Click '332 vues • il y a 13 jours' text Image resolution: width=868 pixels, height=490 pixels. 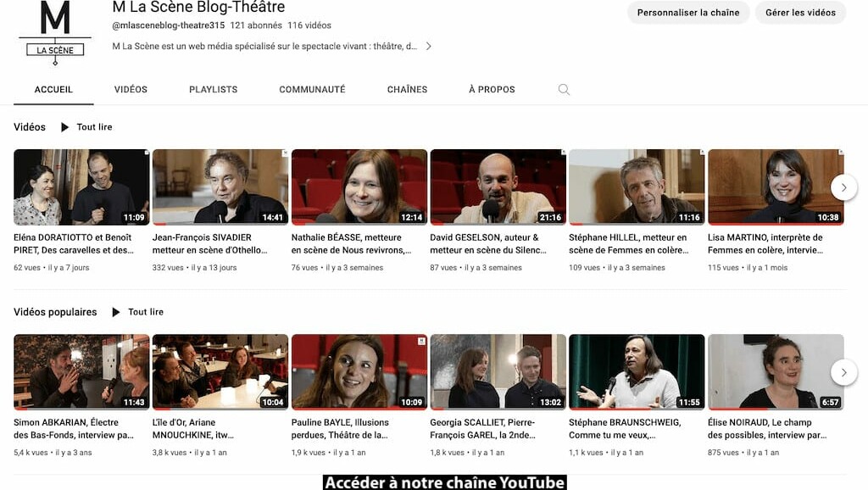pos(194,268)
